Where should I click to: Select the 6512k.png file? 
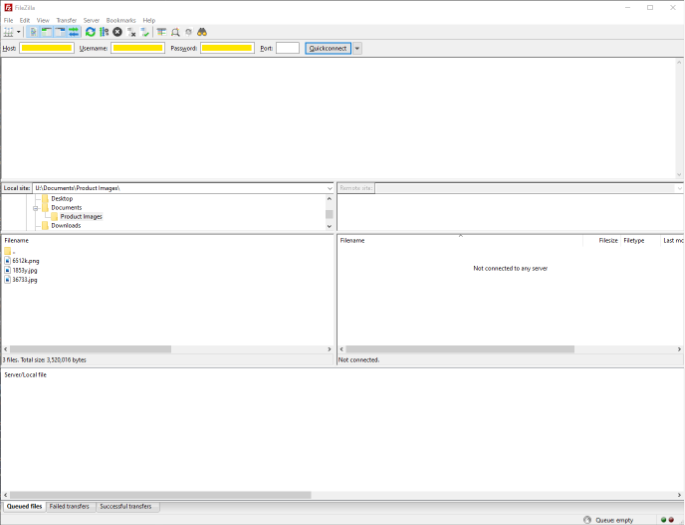tap(26, 260)
